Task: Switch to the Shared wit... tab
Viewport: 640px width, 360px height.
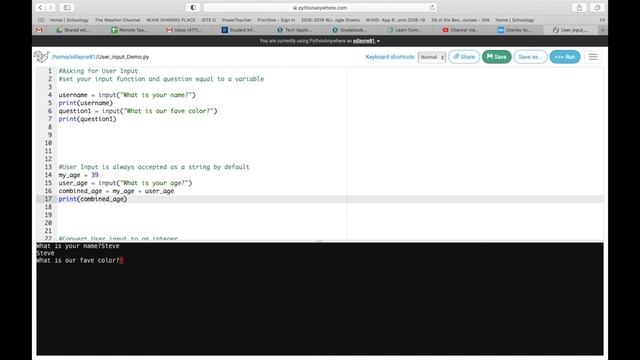Action: 73,30
